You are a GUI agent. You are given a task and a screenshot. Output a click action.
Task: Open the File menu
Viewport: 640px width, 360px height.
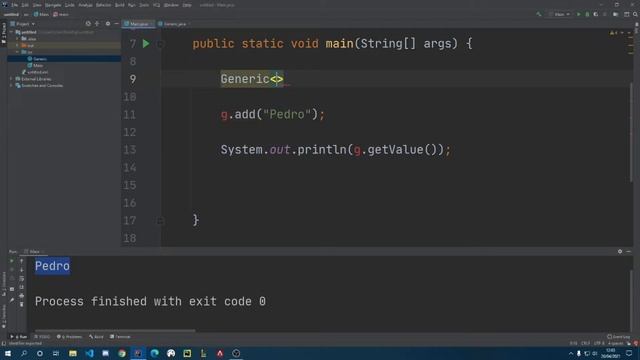pos(15,5)
